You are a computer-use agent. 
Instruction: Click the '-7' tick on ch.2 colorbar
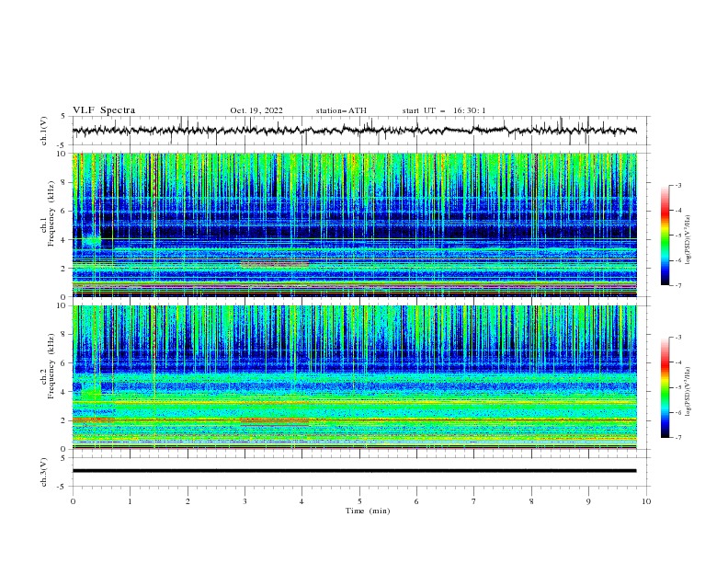[x=677, y=438]
